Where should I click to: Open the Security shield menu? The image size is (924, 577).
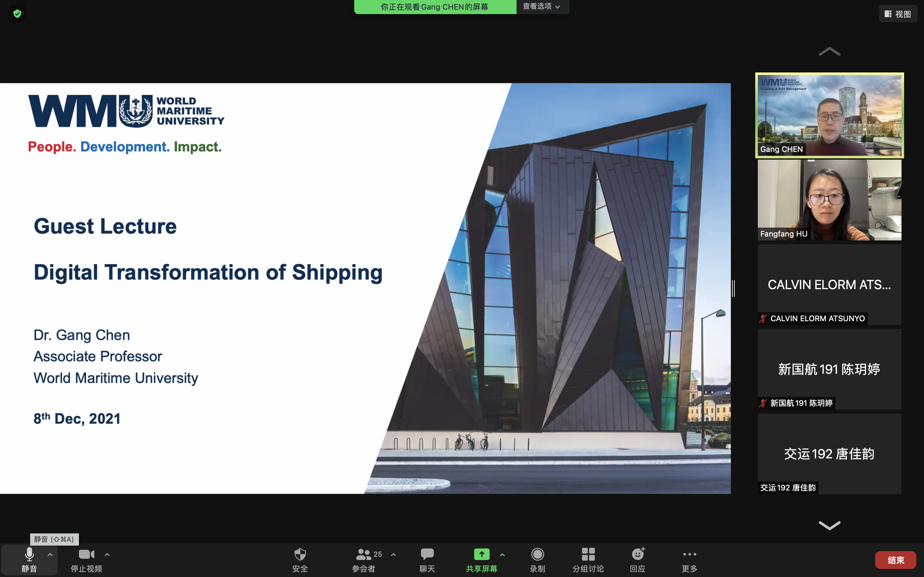point(300,559)
